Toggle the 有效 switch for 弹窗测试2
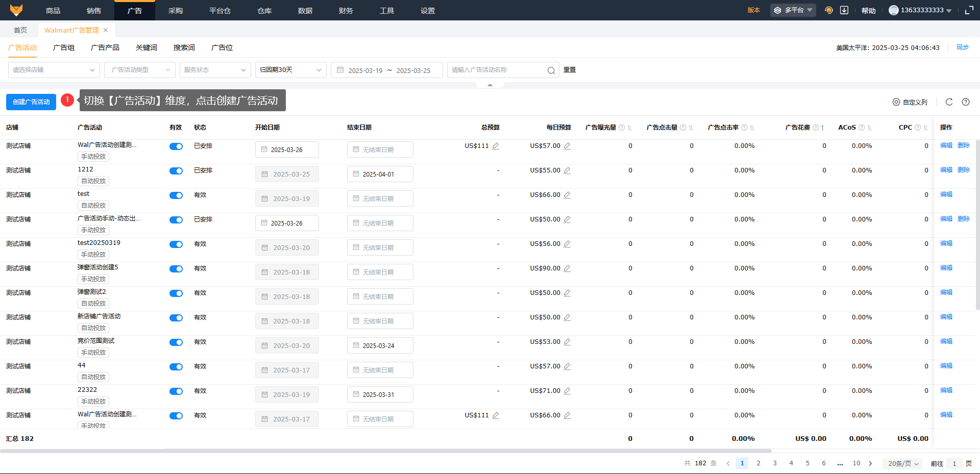980x474 pixels. [176, 293]
